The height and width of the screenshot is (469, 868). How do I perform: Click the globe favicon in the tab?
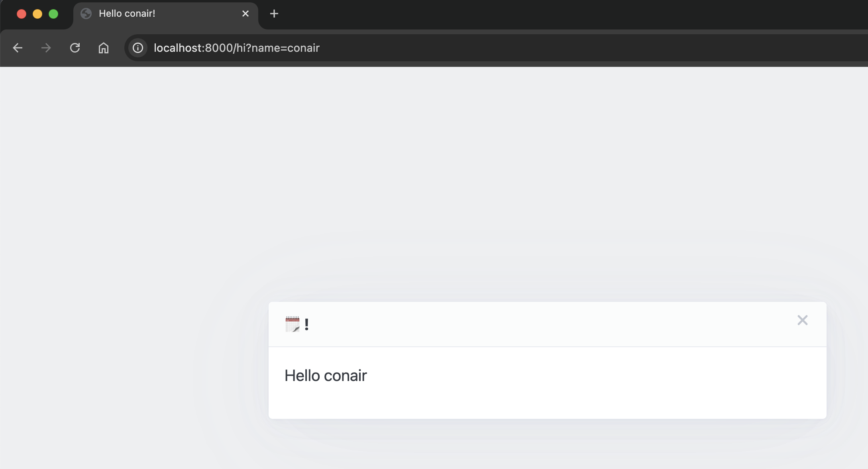86,14
